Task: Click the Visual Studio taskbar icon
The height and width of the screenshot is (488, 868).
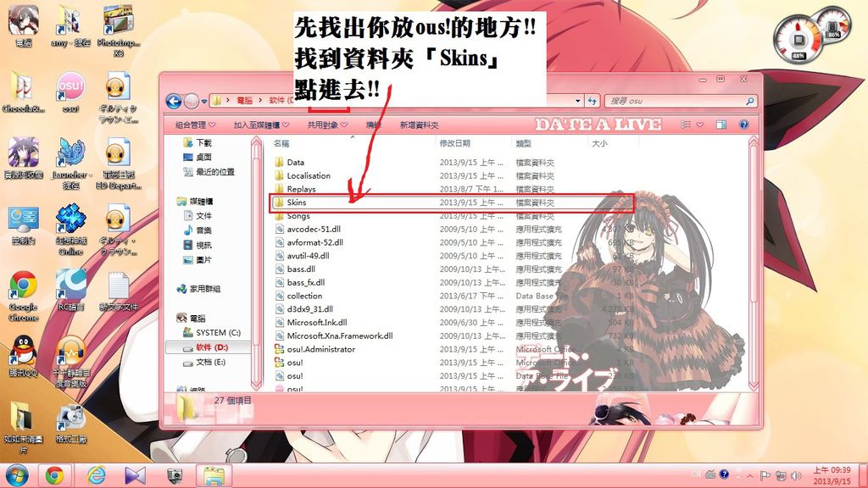Action: pyautogui.click(x=135, y=475)
